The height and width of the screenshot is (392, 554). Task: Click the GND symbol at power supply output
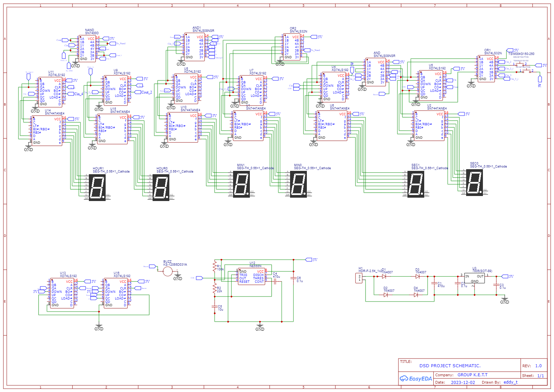(505, 300)
